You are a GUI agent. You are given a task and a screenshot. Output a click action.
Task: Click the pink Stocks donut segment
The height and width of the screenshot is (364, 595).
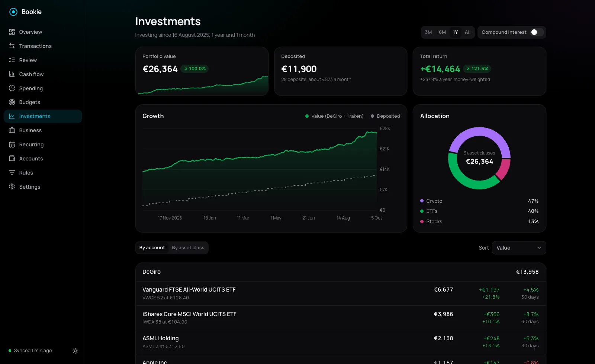[504, 169]
